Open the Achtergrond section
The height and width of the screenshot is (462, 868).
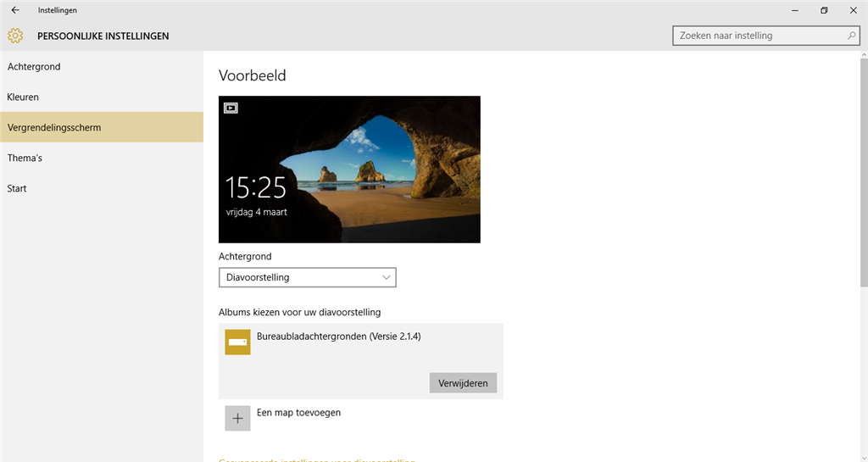[102, 66]
